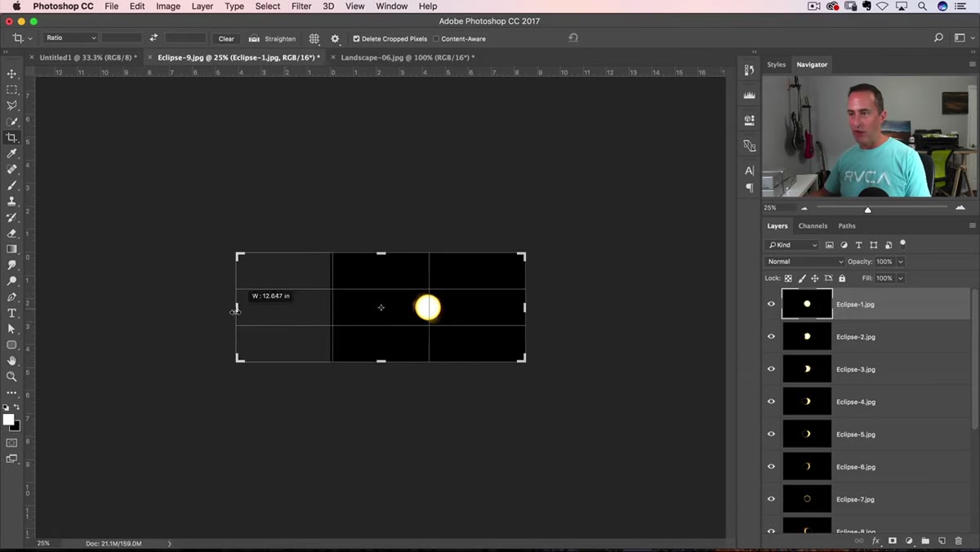Switch to the Landscape-06.jpg document tab
Image resolution: width=980 pixels, height=552 pixels.
click(x=408, y=57)
